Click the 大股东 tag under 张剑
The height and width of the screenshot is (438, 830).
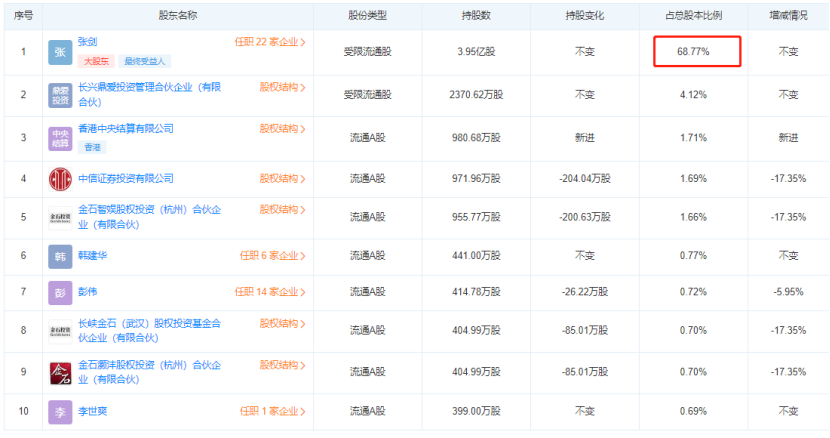pyautogui.click(x=96, y=61)
